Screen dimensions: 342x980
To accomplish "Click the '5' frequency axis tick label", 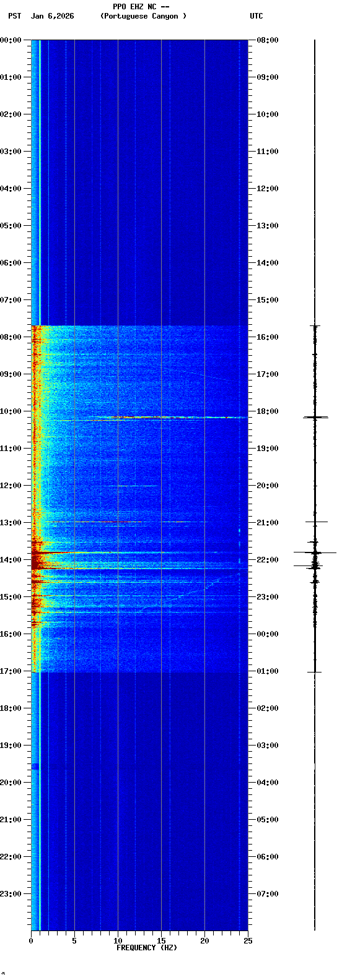I will [74, 941].
